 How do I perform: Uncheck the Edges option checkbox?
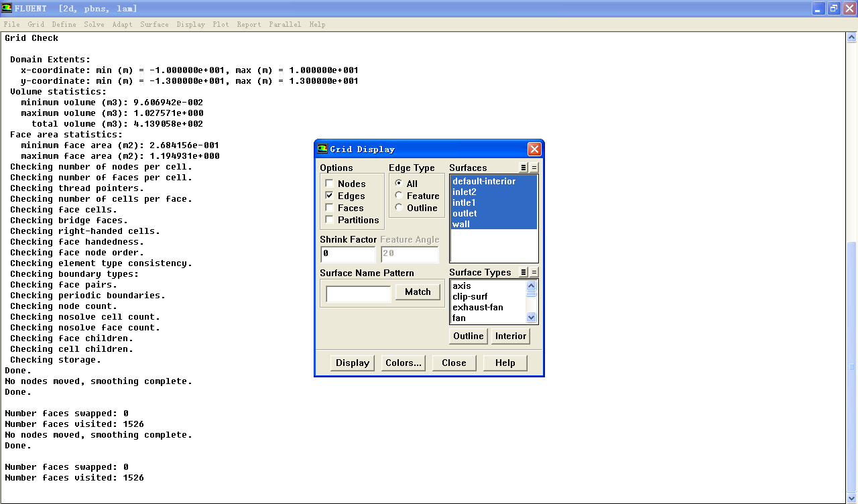[x=329, y=196]
